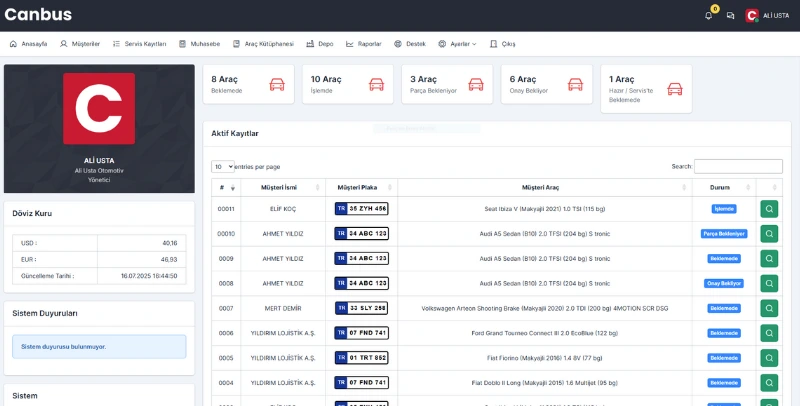800x406 pixels.
Task: Click the Sistem duyurusu bulunmuyor notice
Action: [x=99, y=347]
